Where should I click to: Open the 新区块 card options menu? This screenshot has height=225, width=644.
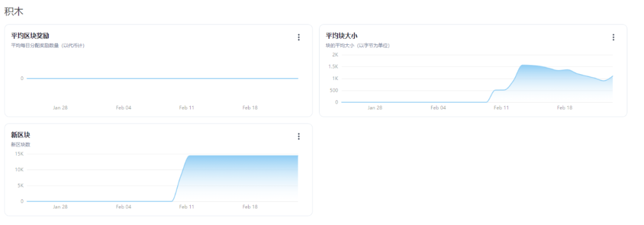[x=299, y=137]
